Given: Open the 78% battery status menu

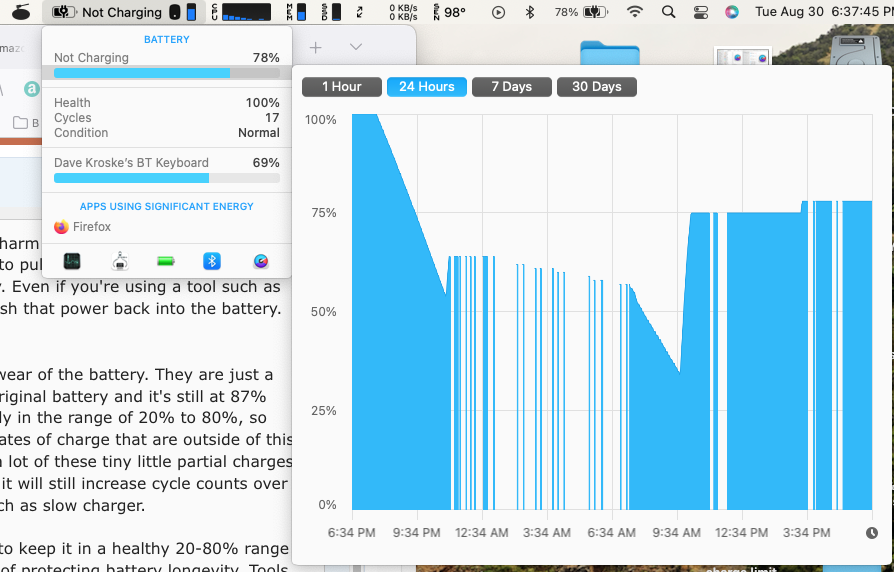Looking at the screenshot, I should pos(581,12).
